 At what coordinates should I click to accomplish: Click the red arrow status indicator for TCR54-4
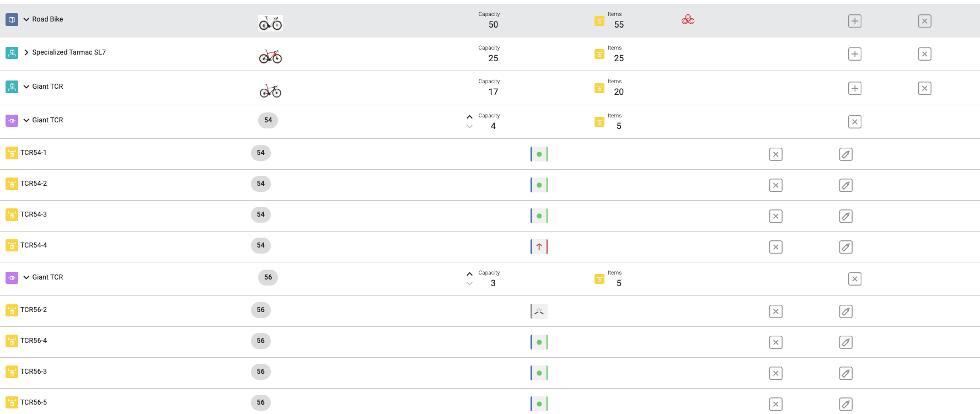(539, 247)
